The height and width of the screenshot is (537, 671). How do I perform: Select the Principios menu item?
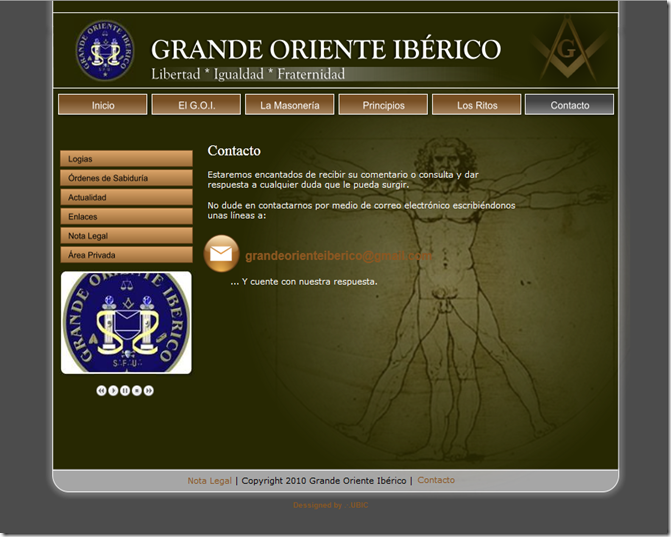pos(383,105)
